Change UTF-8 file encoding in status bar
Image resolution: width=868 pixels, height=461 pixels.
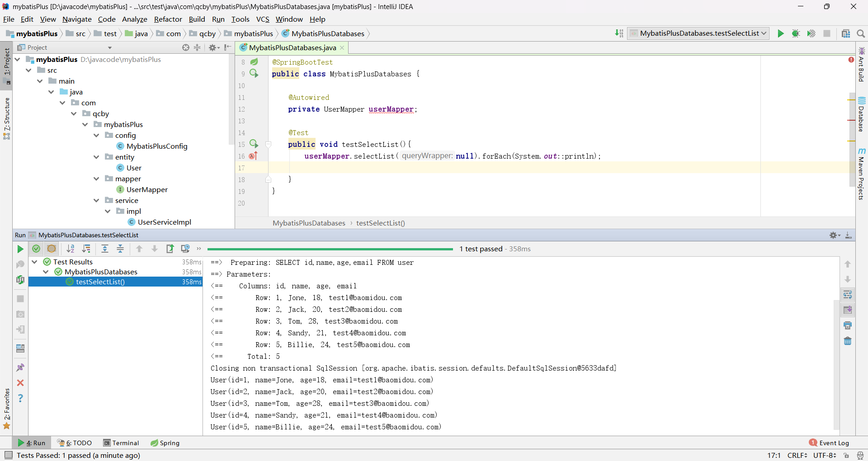click(825, 455)
